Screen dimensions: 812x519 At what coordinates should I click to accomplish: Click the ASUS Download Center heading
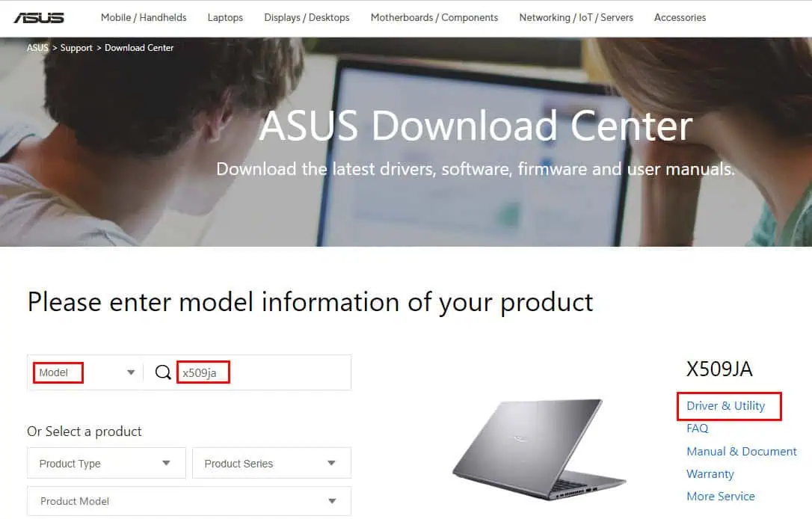tap(476, 126)
